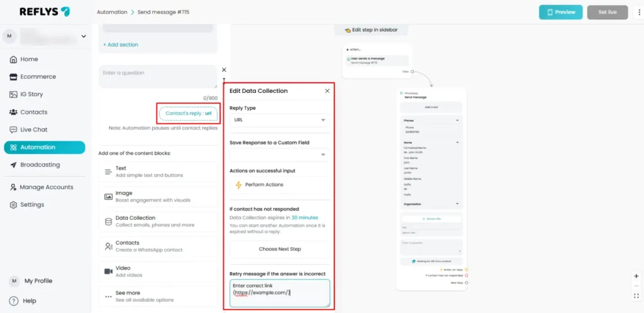Close the Edit Data Collection panel
644x313 pixels.
[x=327, y=91]
